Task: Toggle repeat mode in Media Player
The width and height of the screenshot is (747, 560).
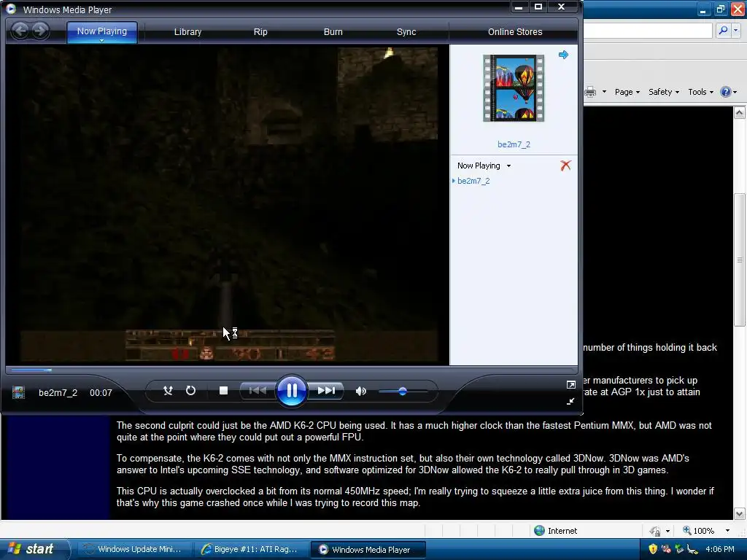Action: [190, 391]
